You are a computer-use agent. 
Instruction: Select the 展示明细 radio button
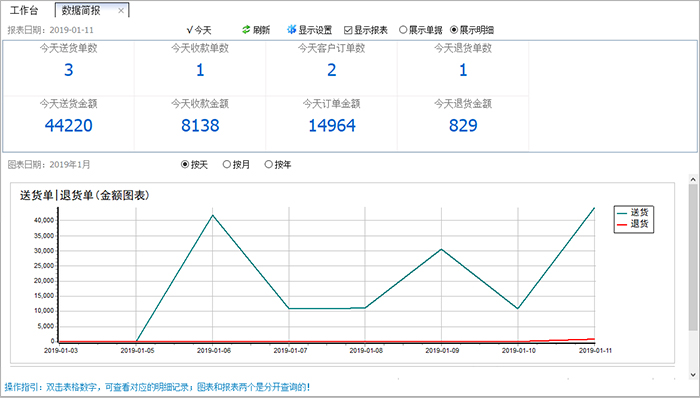(x=454, y=29)
